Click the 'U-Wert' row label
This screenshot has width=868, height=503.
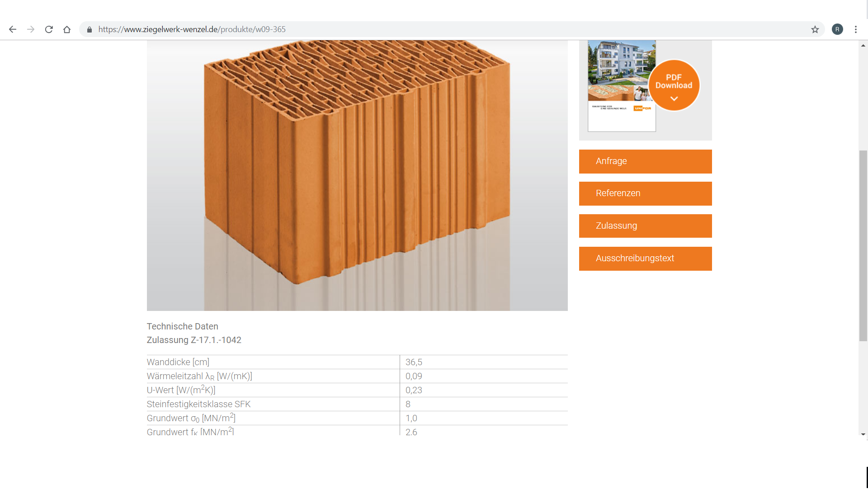(181, 390)
